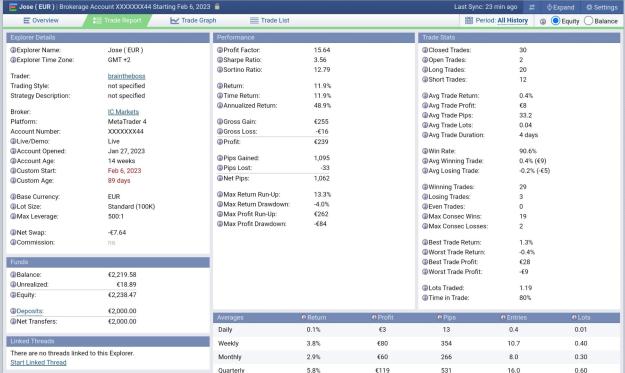
Task: Click the info icon beside Avg Trade Duration
Action: [x=425, y=135]
